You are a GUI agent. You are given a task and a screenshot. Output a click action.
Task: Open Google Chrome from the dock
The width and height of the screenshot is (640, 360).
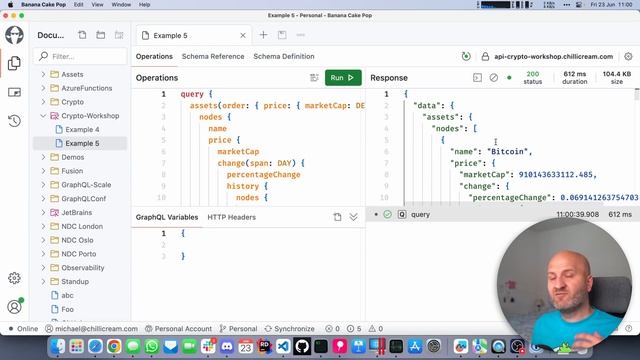(114, 347)
